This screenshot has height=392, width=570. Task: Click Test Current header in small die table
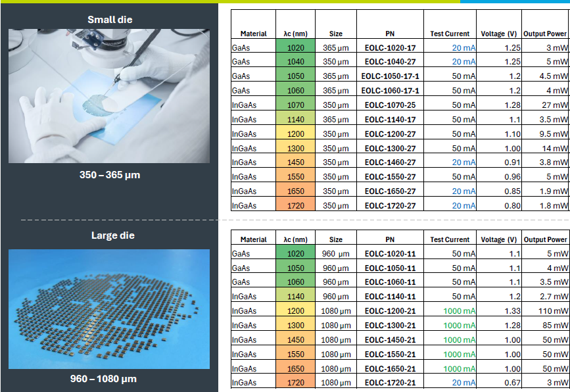pyautogui.click(x=450, y=34)
